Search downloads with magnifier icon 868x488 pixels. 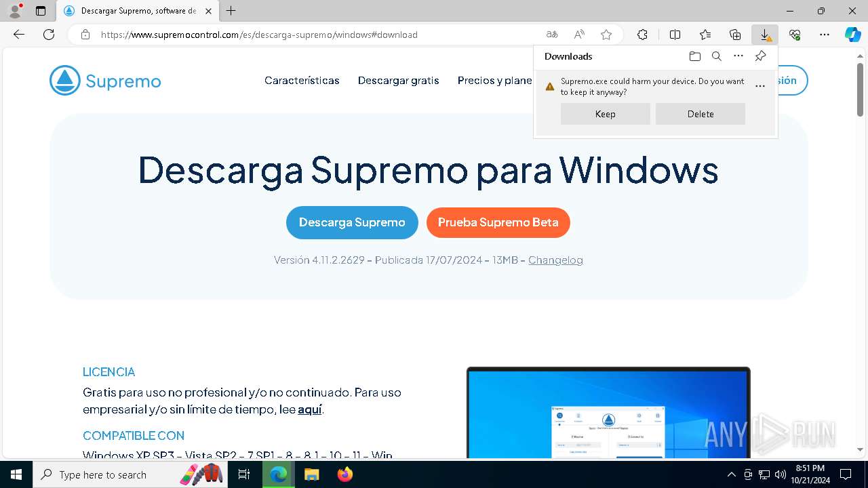click(716, 56)
